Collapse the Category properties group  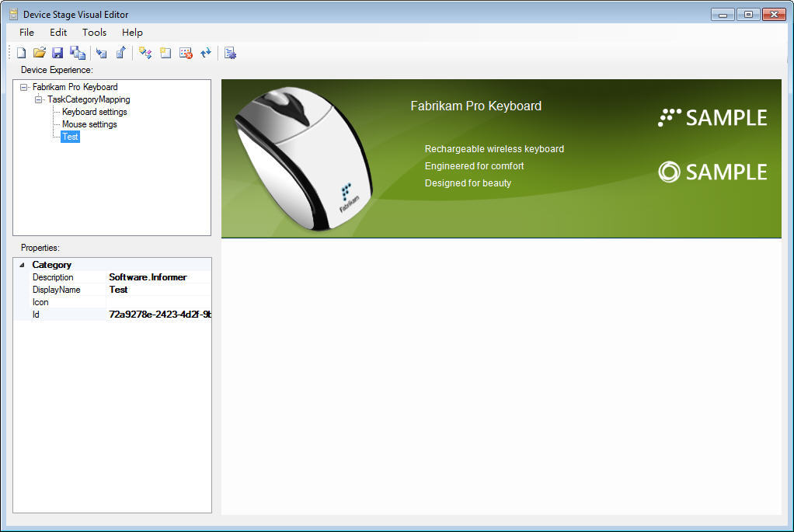point(22,265)
